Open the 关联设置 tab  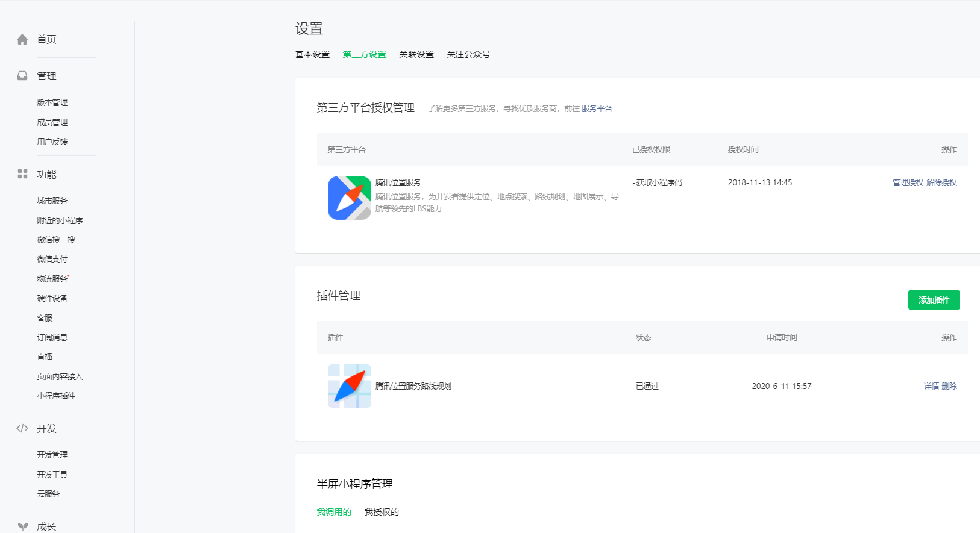(416, 54)
